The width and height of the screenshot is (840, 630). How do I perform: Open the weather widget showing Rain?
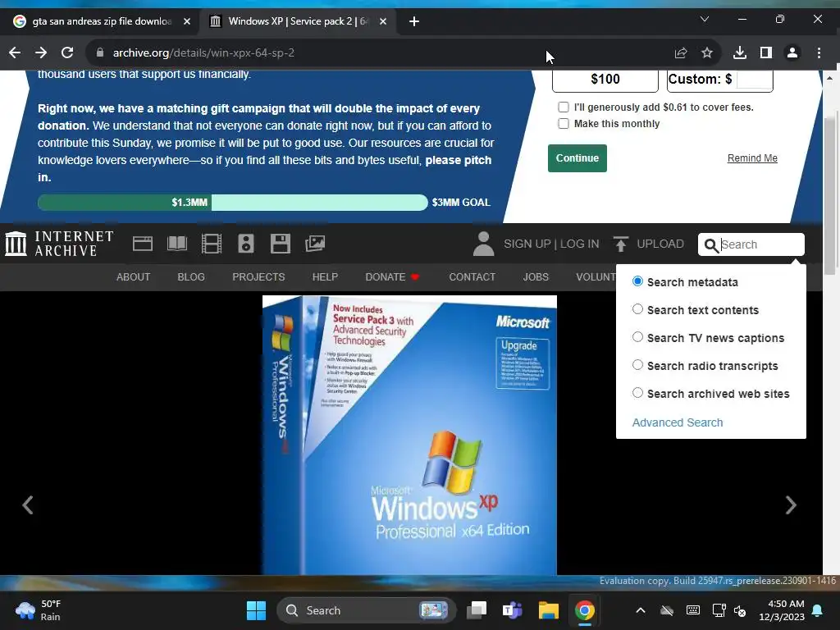pos(39,610)
